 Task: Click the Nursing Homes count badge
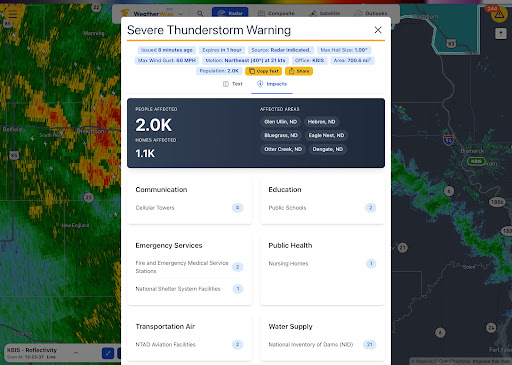(371, 264)
